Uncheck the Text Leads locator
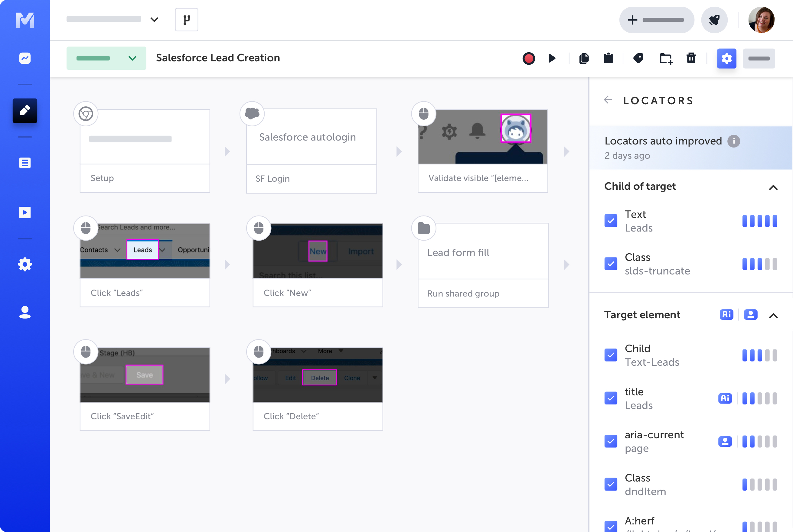The width and height of the screenshot is (793, 532). pyautogui.click(x=611, y=221)
